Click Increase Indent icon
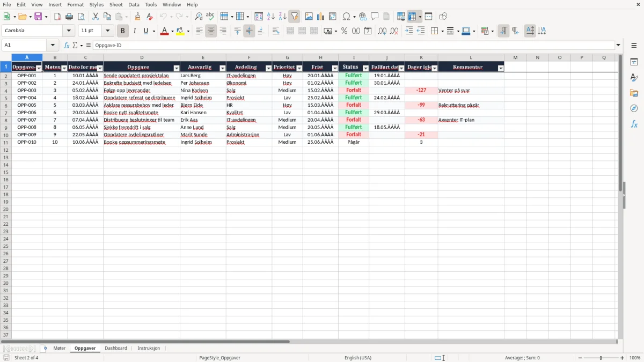The height and width of the screenshot is (362, 644). [x=409, y=31]
